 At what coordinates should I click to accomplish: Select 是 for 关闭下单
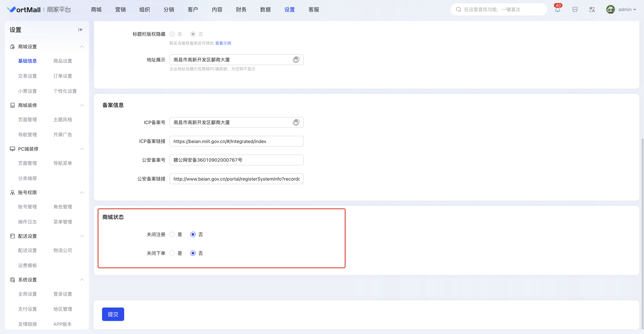(172, 253)
